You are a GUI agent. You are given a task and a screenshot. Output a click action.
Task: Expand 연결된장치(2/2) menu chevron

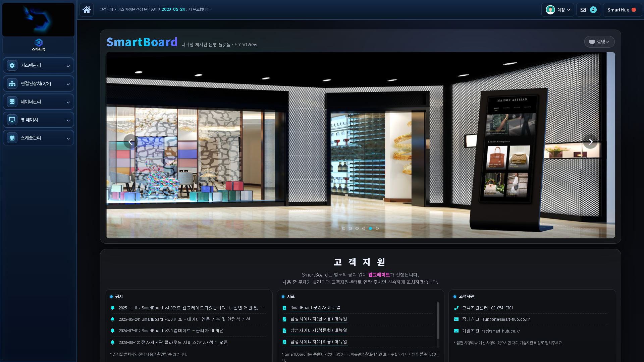coord(68,84)
